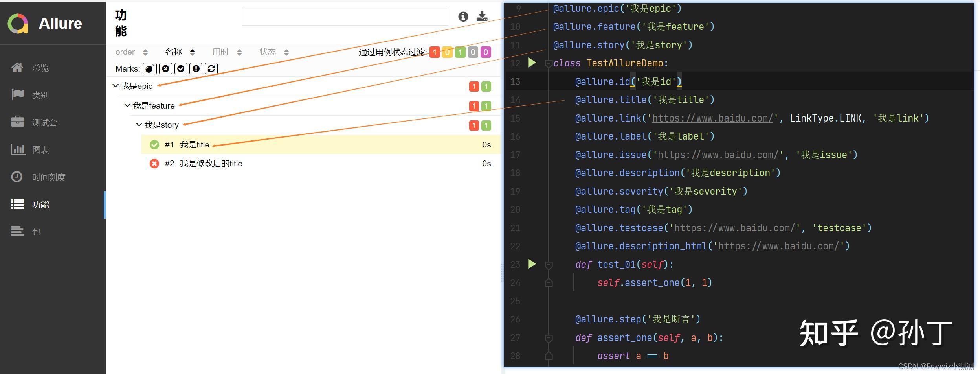Toggle the purple unknown status filter

pyautogui.click(x=486, y=52)
